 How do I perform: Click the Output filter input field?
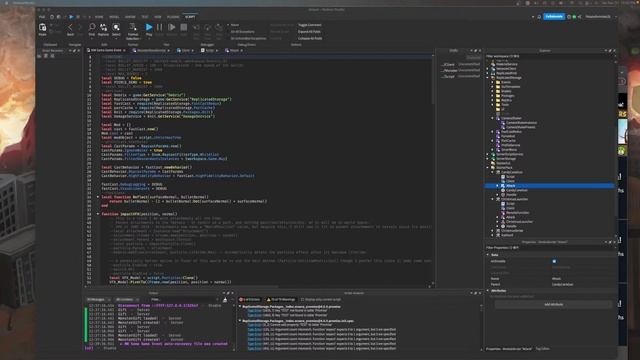pyautogui.click(x=184, y=300)
